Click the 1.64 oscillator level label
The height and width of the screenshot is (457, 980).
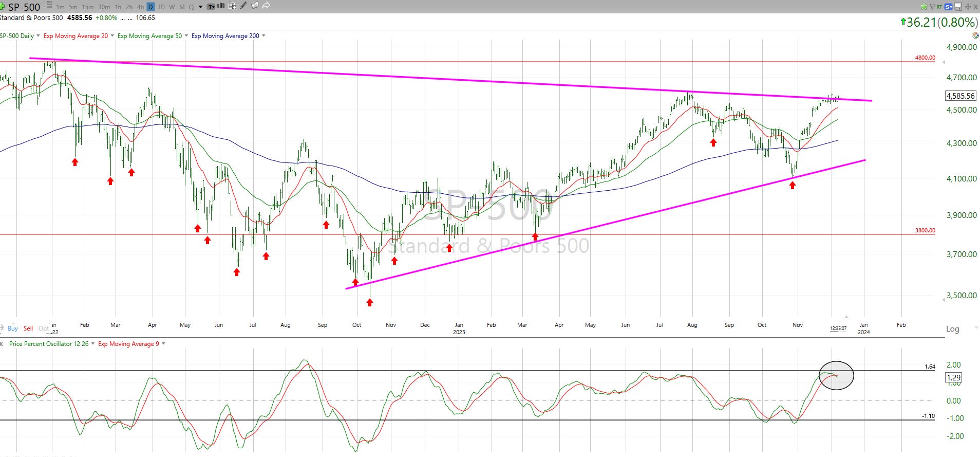click(x=930, y=367)
